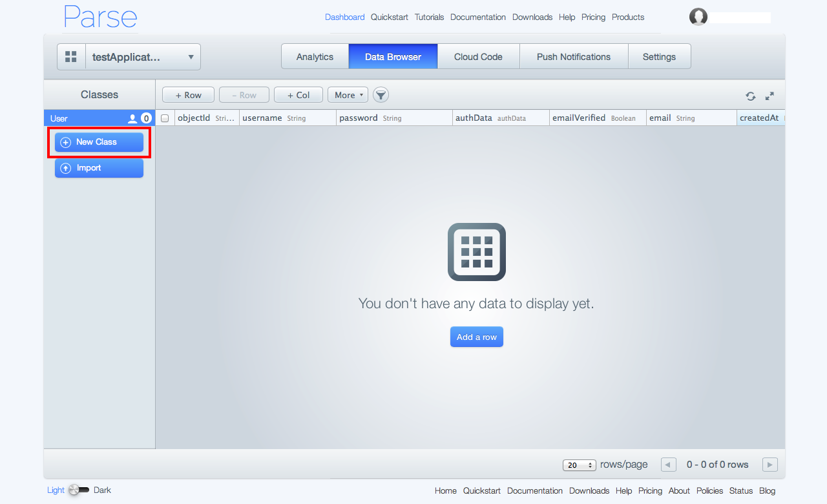Screen dimensions: 827x504
Task: Click the footer Status link
Action: (741, 491)
